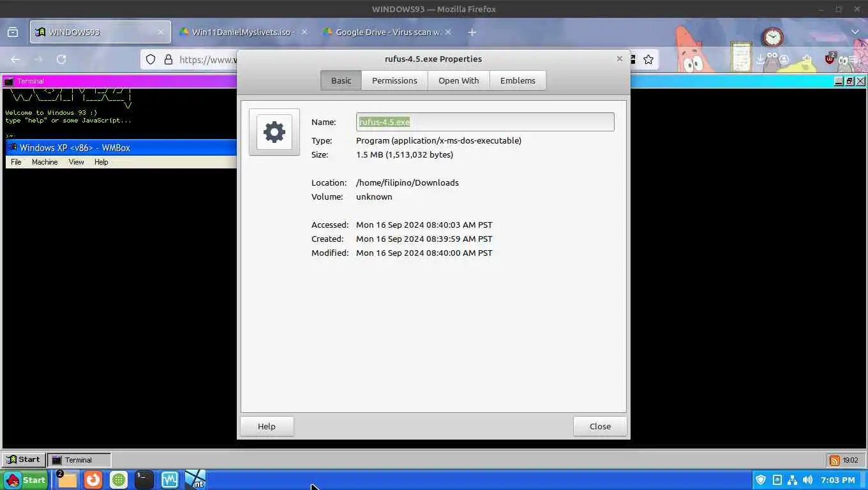The image size is (868, 490).
Task: Open Firefox downloads panel
Action: click(760, 59)
